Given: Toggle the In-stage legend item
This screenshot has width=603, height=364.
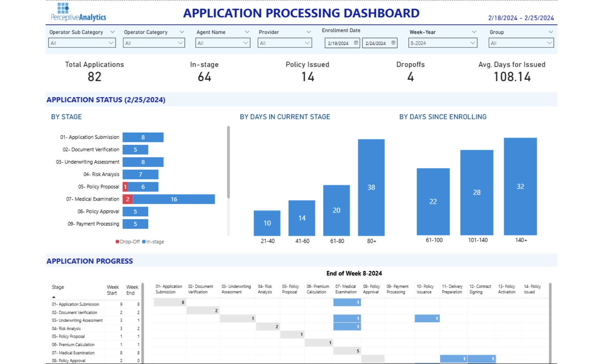Looking at the screenshot, I should [x=153, y=241].
